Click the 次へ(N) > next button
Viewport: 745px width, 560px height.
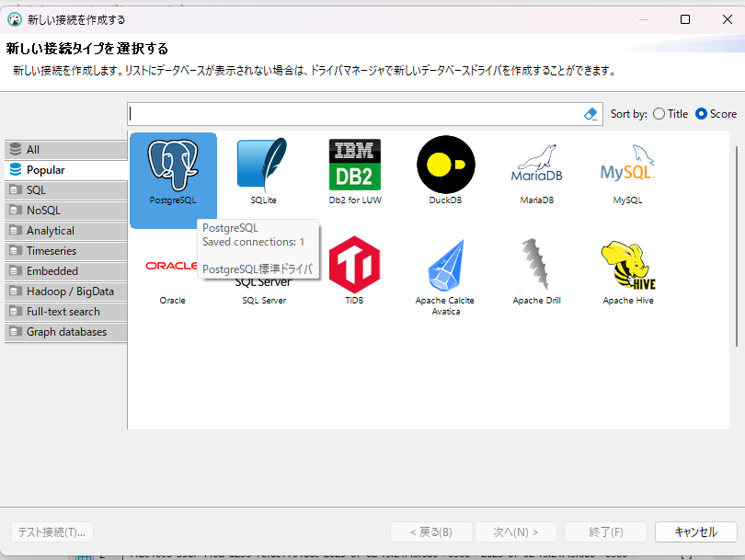(516, 532)
